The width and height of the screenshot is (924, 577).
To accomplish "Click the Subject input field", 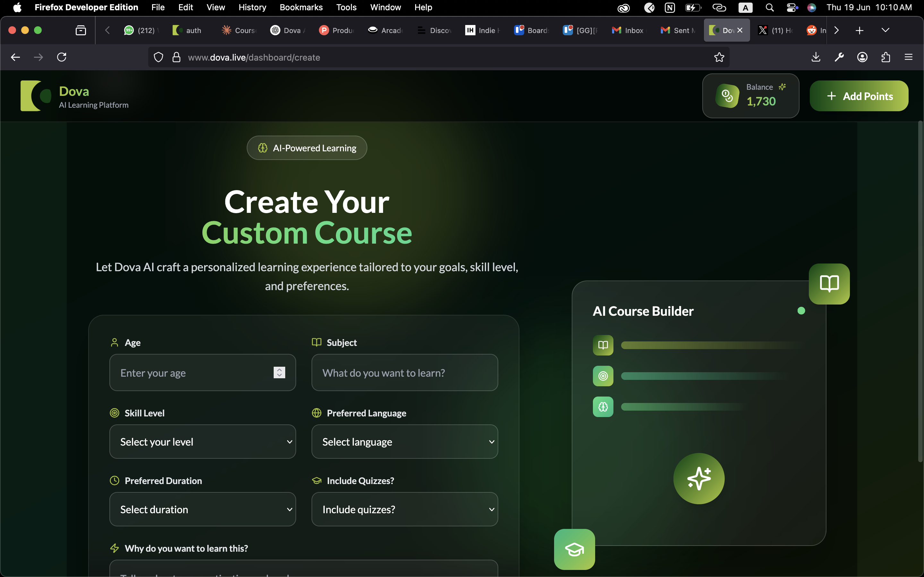I will pos(404,372).
